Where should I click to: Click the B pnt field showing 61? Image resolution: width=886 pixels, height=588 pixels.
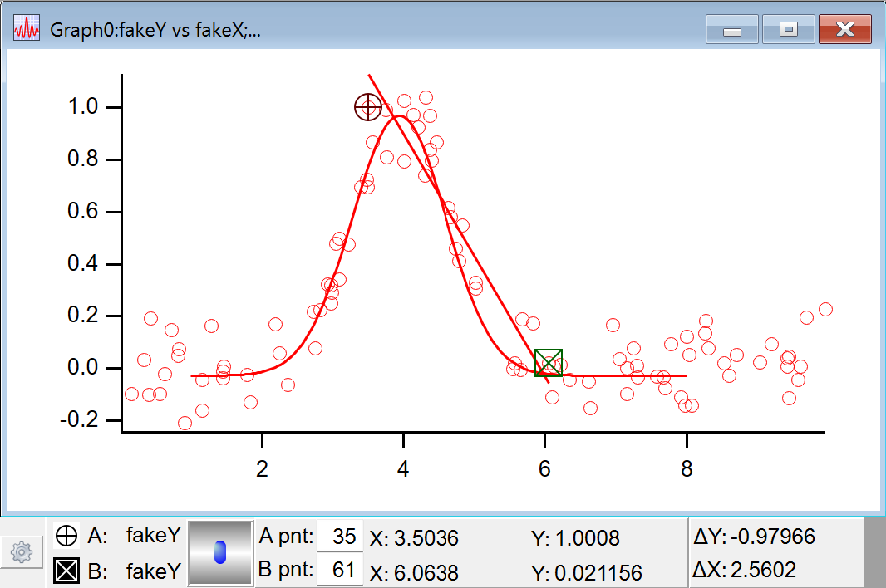pyautogui.click(x=340, y=571)
